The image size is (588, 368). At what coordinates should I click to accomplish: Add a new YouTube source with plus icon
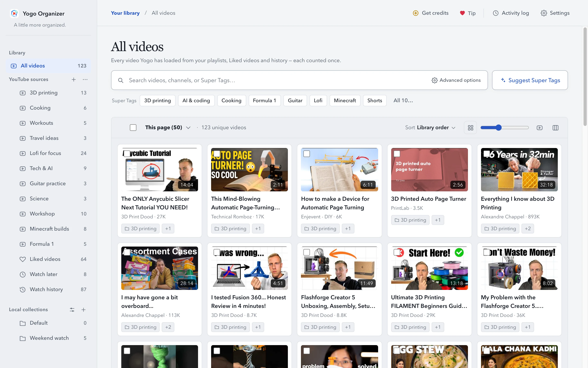pos(74,79)
